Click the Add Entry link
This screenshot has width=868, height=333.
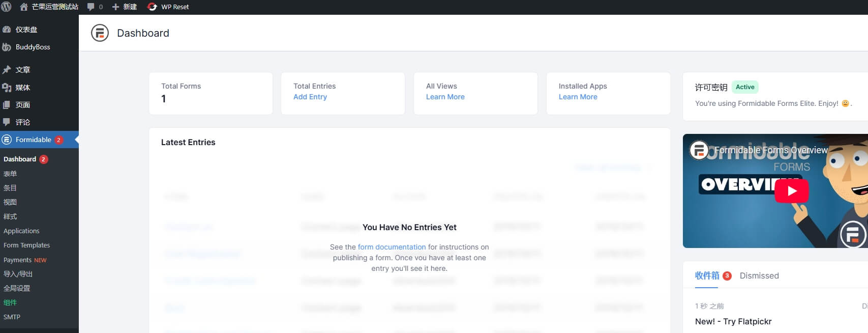tap(310, 97)
